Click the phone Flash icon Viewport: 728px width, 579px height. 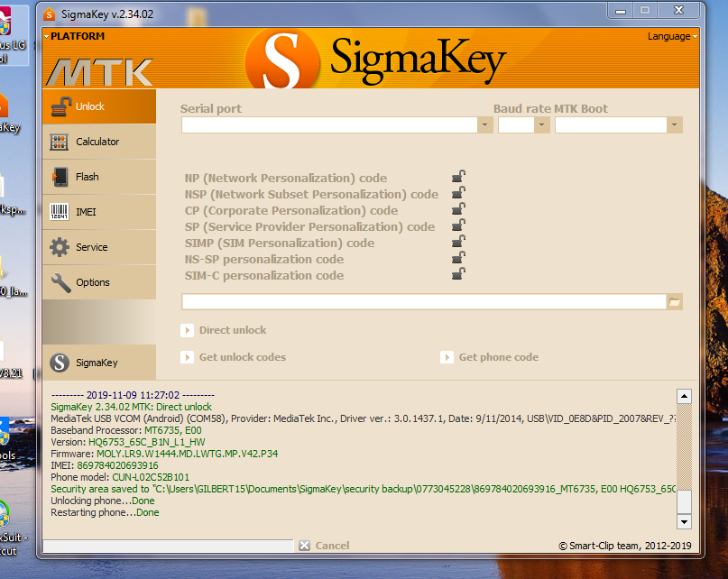click(60, 177)
